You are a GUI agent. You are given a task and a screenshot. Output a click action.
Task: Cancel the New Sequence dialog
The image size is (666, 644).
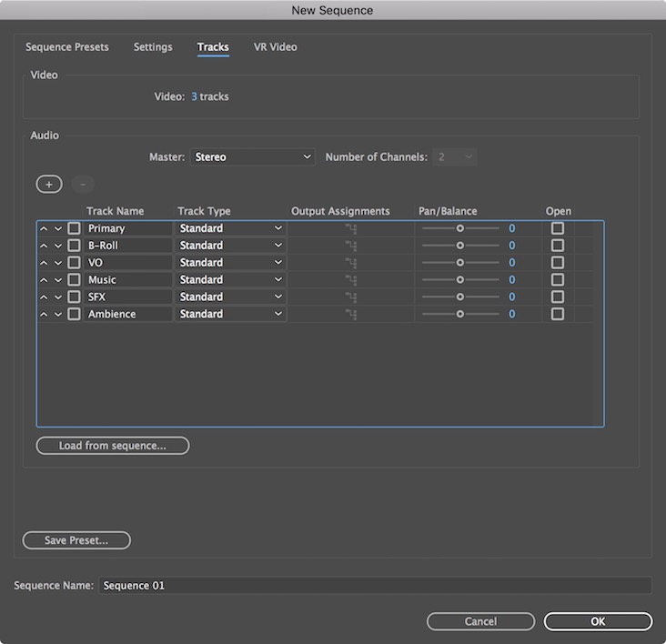tap(480, 621)
